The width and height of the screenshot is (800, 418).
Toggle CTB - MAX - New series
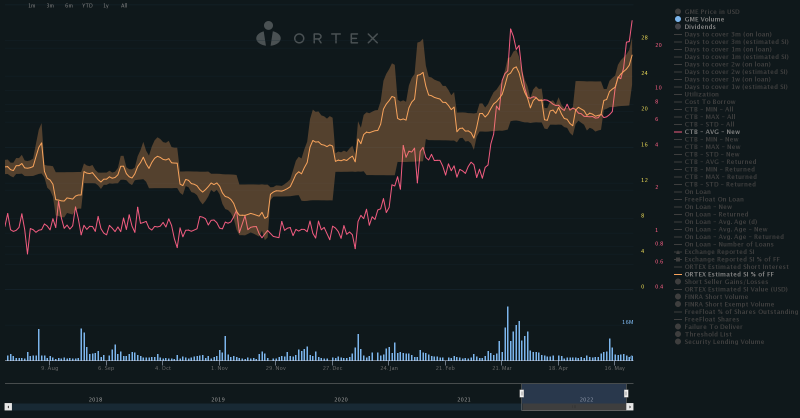(707, 147)
